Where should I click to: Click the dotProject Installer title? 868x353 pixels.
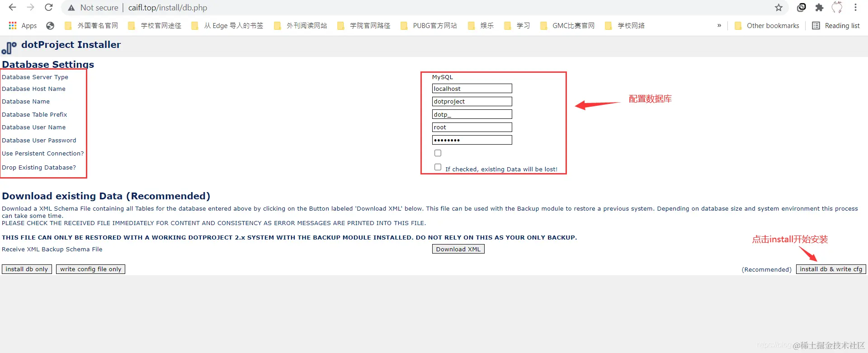point(71,45)
